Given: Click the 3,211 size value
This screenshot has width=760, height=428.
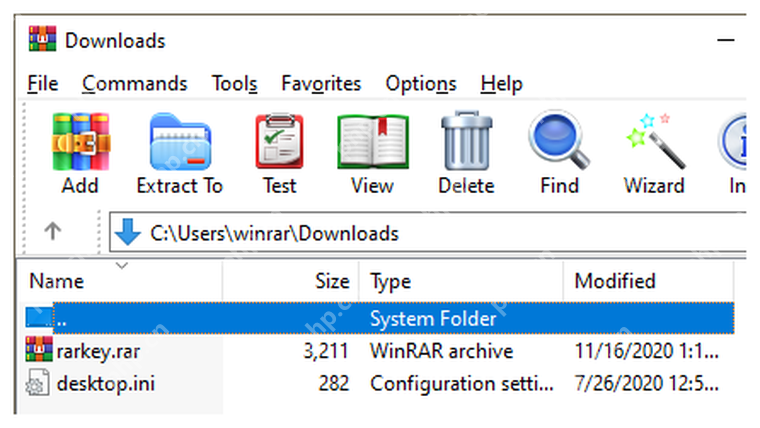Looking at the screenshot, I should [326, 351].
